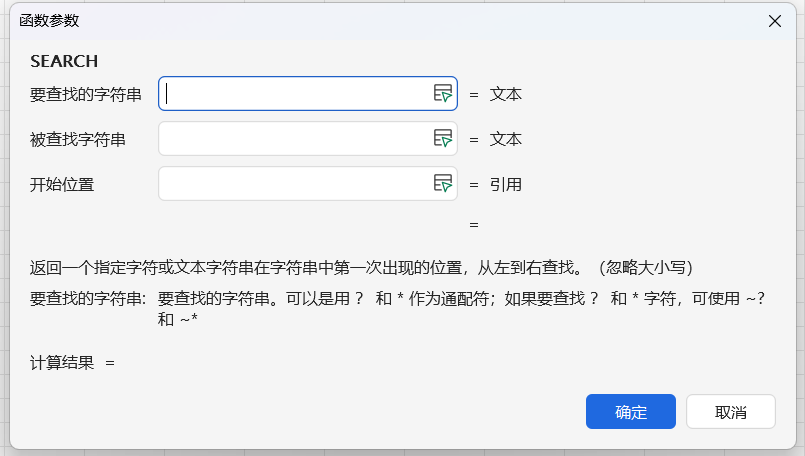Click the 计算结果 label

point(62,362)
